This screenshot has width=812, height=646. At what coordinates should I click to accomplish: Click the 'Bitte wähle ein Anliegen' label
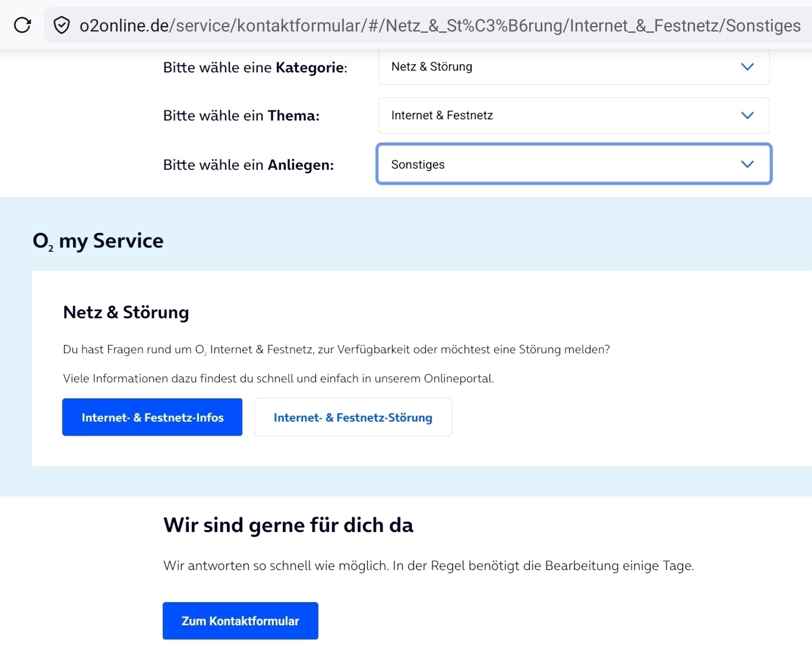pyautogui.click(x=248, y=165)
